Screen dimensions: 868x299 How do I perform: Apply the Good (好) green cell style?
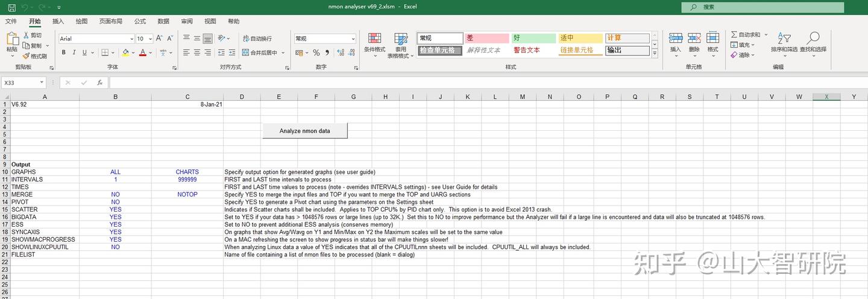tap(533, 38)
